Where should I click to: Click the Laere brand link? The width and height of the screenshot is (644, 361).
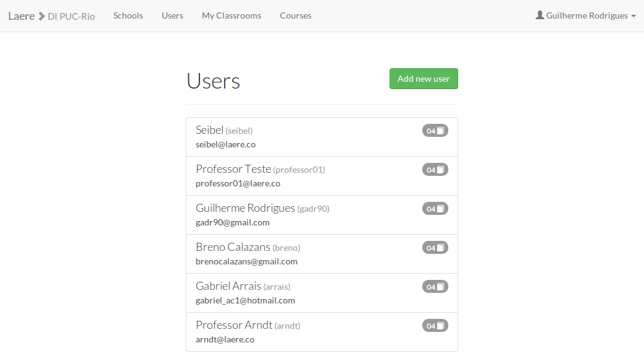coord(21,16)
